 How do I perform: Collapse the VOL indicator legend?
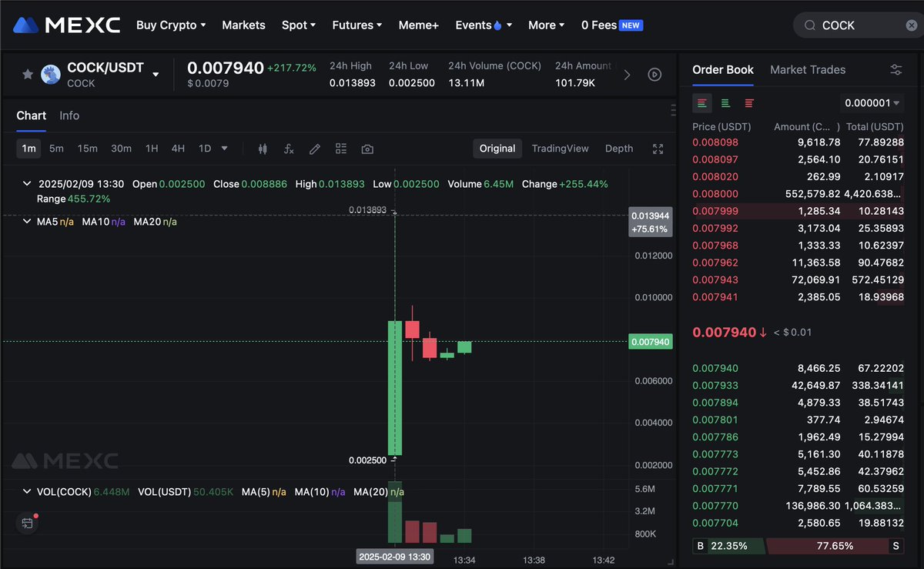pos(27,491)
